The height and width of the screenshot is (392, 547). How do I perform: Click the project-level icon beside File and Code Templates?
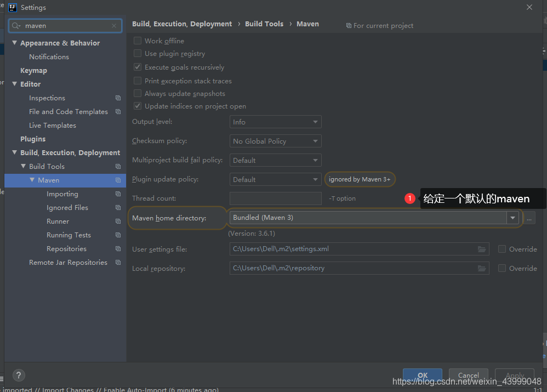[118, 112]
